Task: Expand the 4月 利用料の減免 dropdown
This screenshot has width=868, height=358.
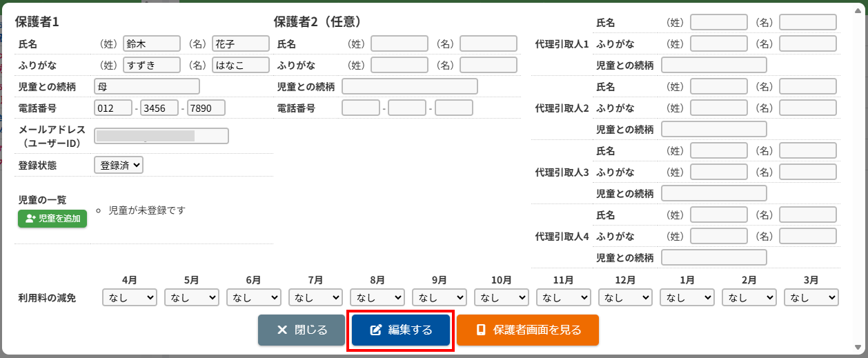Action: click(130, 297)
